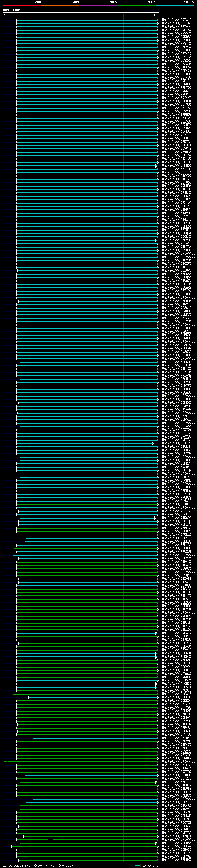Open hit UniRef100_B7FH56

pyautogui.click(x=177, y=115)
